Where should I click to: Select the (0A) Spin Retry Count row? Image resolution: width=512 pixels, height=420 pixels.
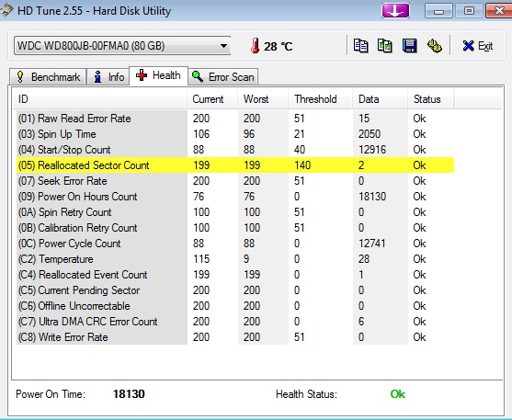(235, 212)
